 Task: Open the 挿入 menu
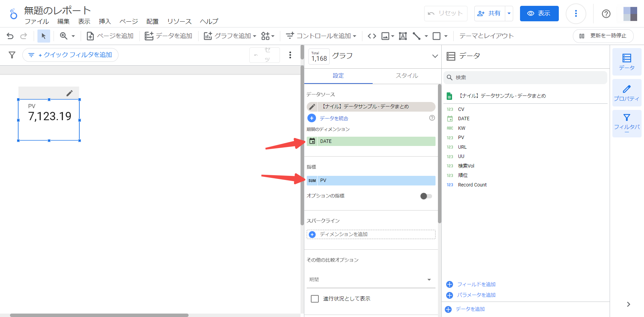[105, 21]
